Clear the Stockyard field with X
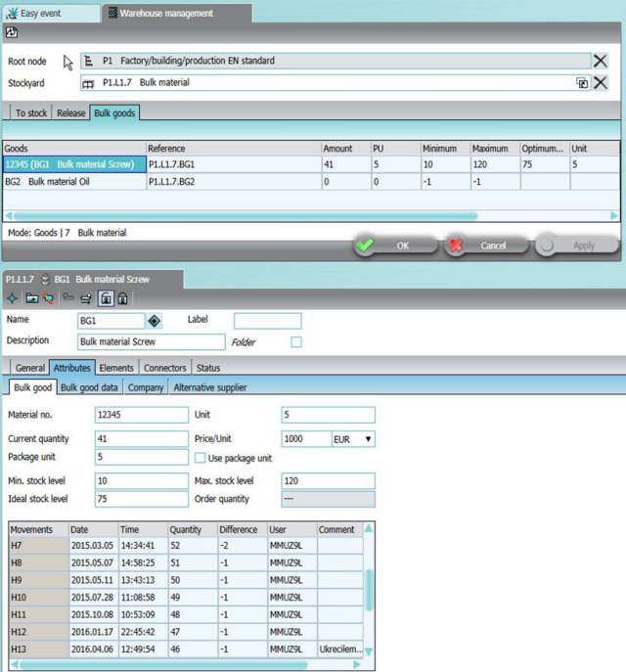626x672 pixels. click(x=600, y=83)
